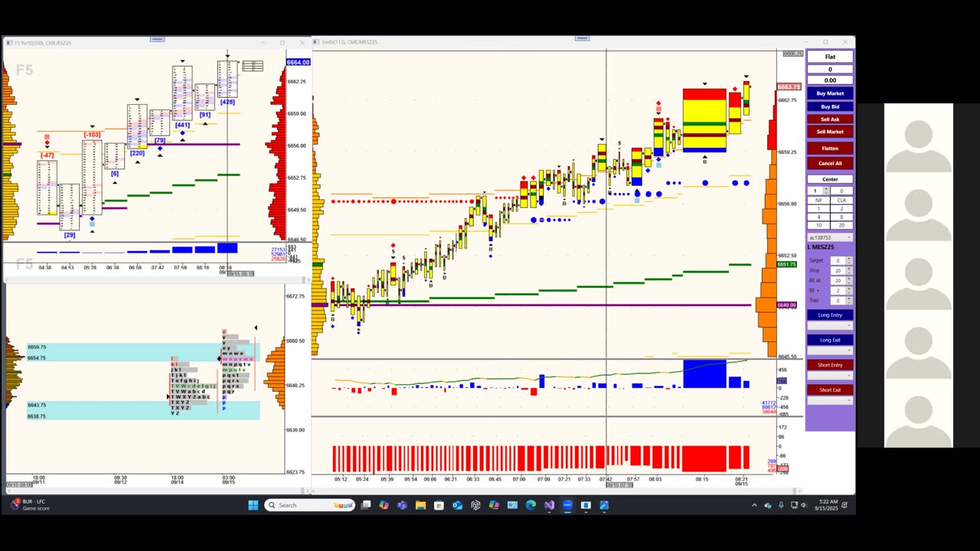Image resolution: width=980 pixels, height=551 pixels.
Task: Open the Long Exit dropdown
Action: click(x=830, y=350)
